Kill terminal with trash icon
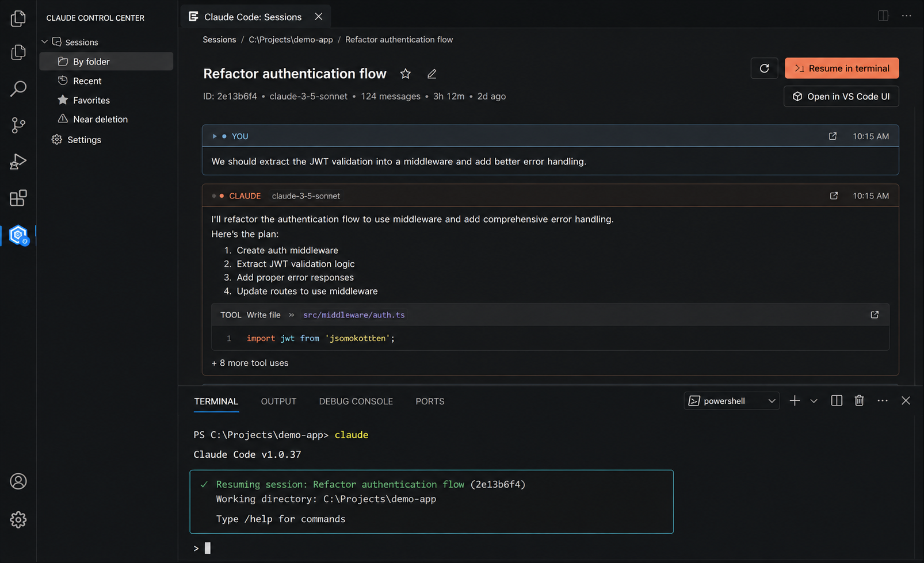924x563 pixels. coord(859,401)
